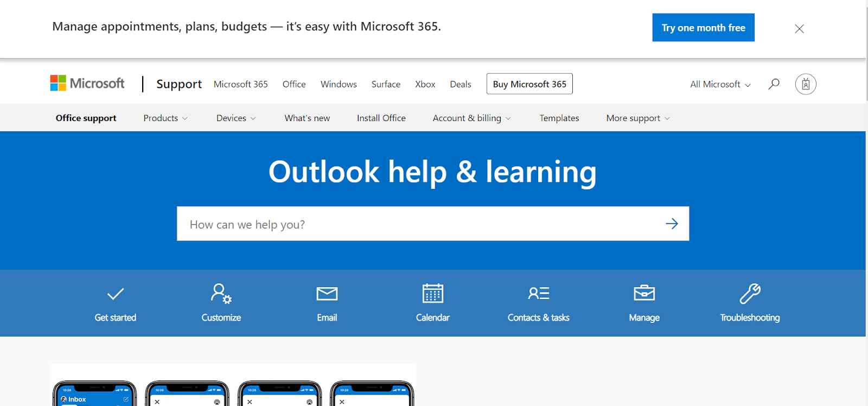Screen dimensions: 868x406
Task: Click the Manage label text
Action: [644, 318]
